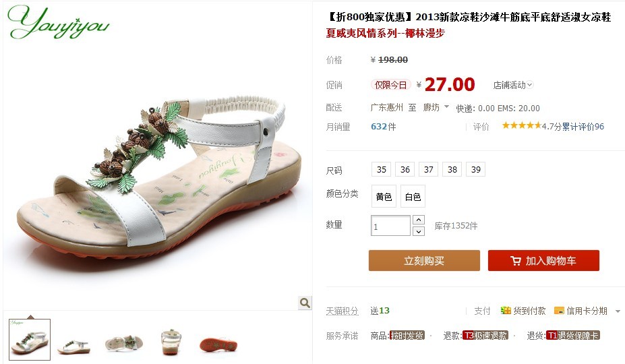Viewport: 625px width, 364px height.
Task: Click the five-star rating icons
Action: (x=521, y=126)
